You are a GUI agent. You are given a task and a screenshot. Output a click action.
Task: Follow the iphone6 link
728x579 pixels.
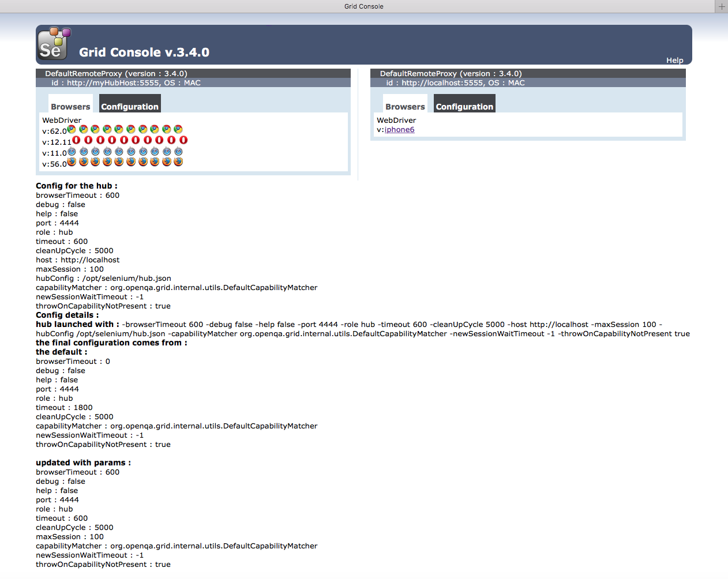point(400,130)
